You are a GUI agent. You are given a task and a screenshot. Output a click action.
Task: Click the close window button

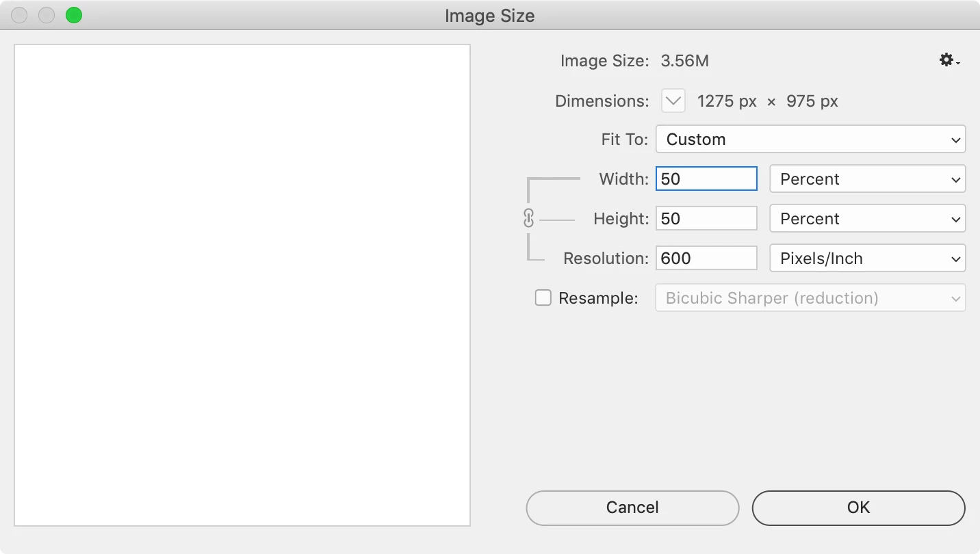tap(19, 15)
